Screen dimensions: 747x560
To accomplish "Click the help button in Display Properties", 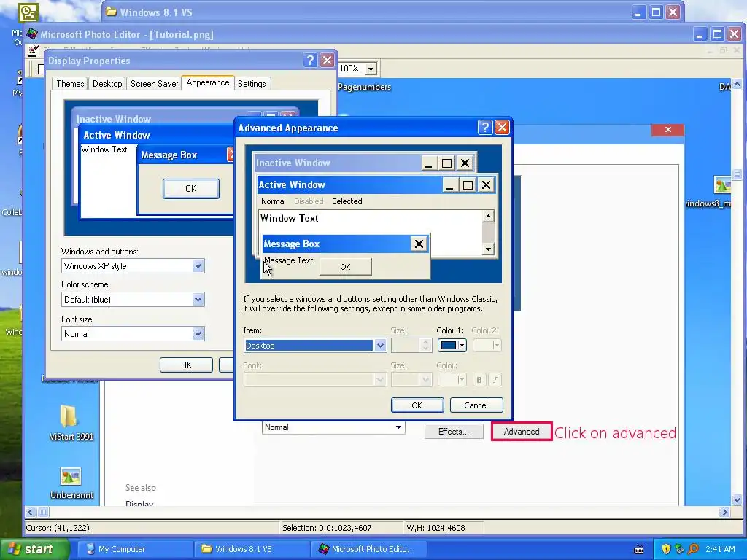I will pos(310,60).
